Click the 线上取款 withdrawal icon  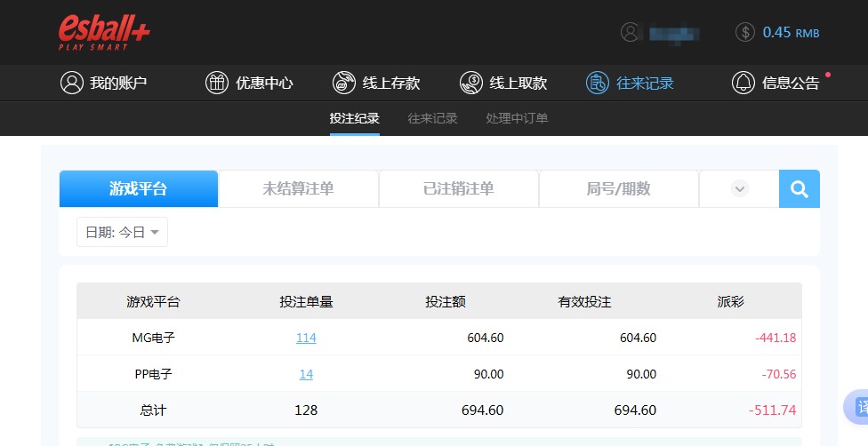(471, 83)
